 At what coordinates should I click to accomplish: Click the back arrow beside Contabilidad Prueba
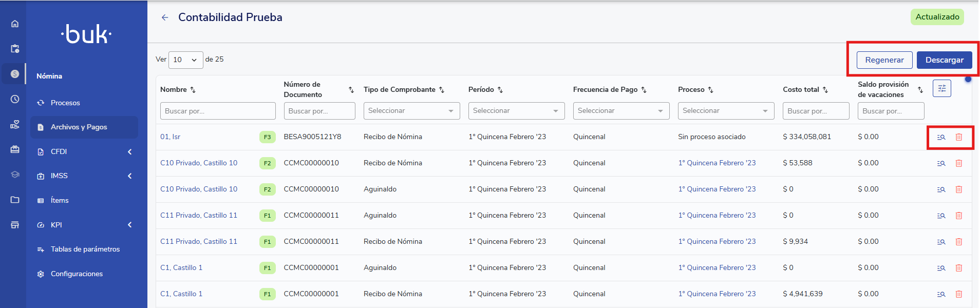(165, 17)
